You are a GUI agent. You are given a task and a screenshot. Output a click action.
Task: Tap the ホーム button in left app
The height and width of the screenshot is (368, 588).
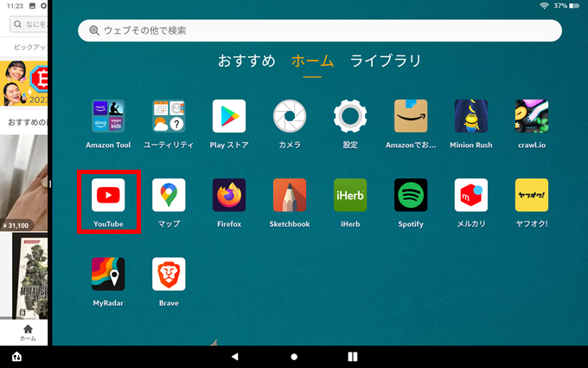click(x=28, y=332)
